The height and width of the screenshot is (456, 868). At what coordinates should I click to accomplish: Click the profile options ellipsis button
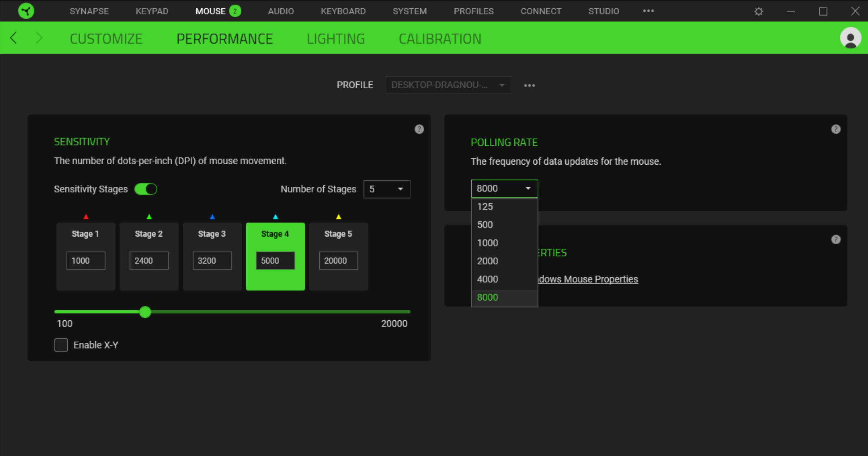[x=529, y=85]
